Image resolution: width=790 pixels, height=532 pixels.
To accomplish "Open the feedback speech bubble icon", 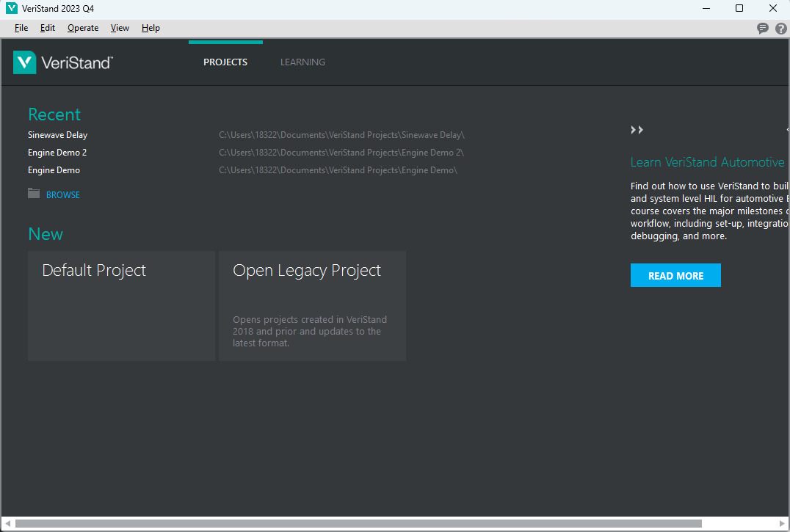I will click(763, 29).
